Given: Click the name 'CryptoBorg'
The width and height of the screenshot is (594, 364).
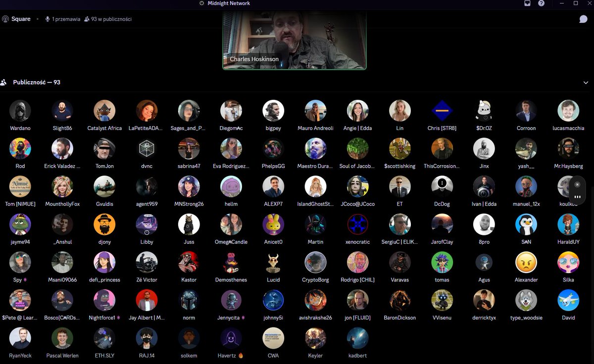Looking at the screenshot, I should point(315,280).
